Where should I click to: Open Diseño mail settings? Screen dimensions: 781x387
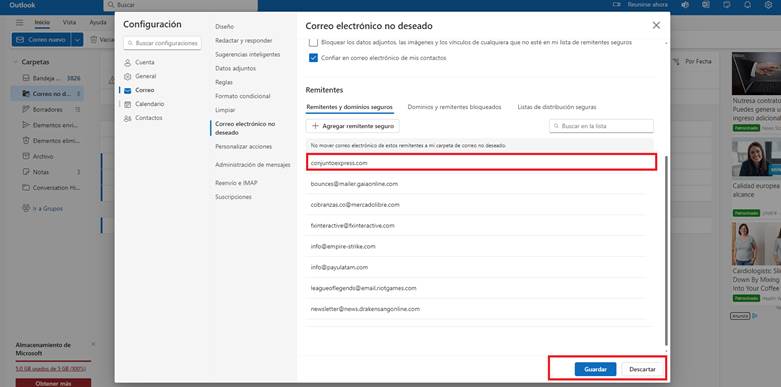224,26
